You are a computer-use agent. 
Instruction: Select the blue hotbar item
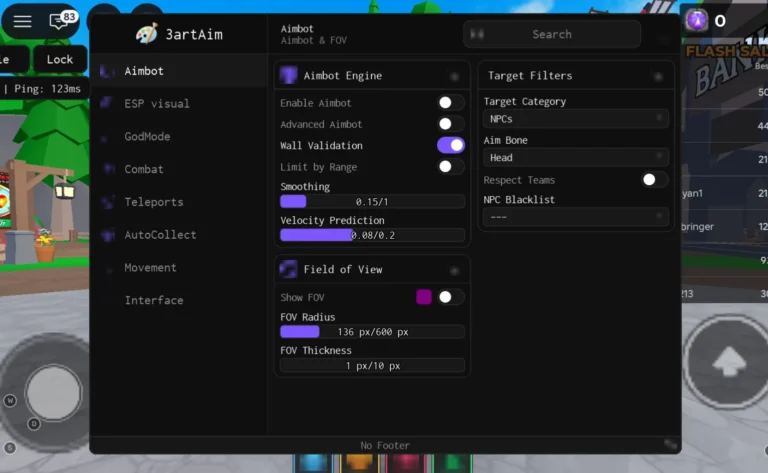coord(313,463)
